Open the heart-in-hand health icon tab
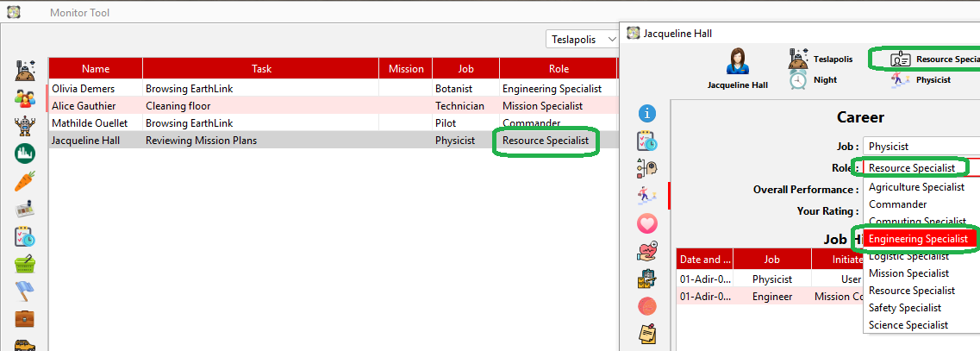Image resolution: width=980 pixels, height=351 pixels. tap(647, 250)
